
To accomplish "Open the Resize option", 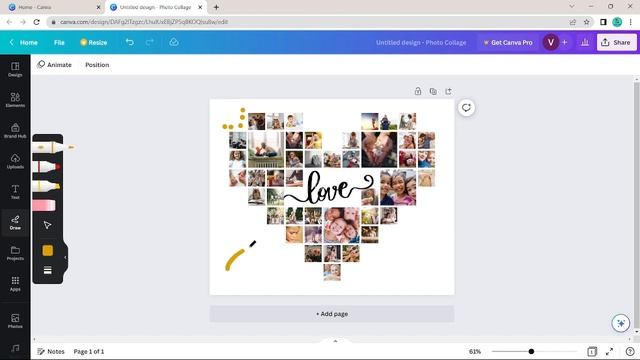I will pyautogui.click(x=93, y=42).
